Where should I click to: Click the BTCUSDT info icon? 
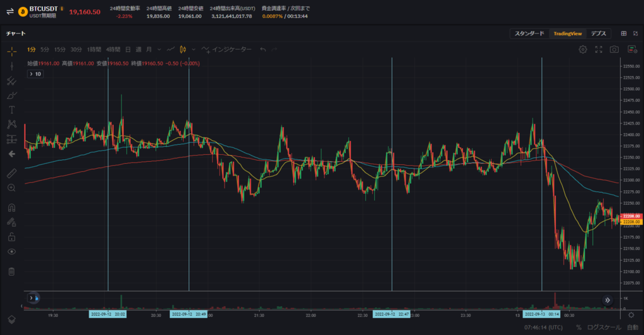(62, 9)
